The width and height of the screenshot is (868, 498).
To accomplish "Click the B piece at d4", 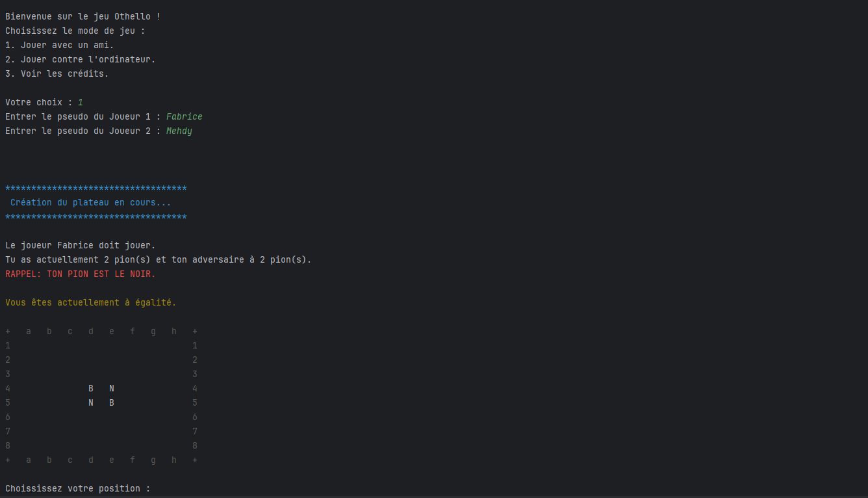I will (x=91, y=388).
